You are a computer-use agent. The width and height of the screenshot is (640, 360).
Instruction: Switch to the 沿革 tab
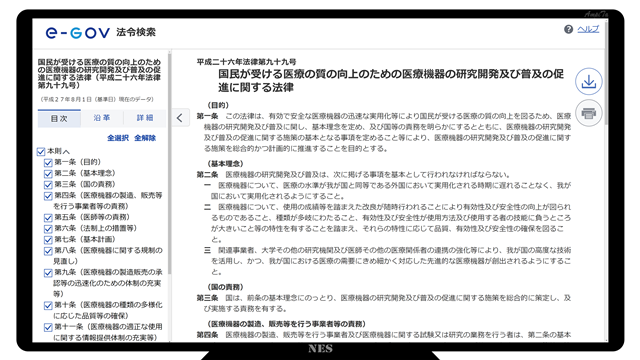[x=102, y=118]
